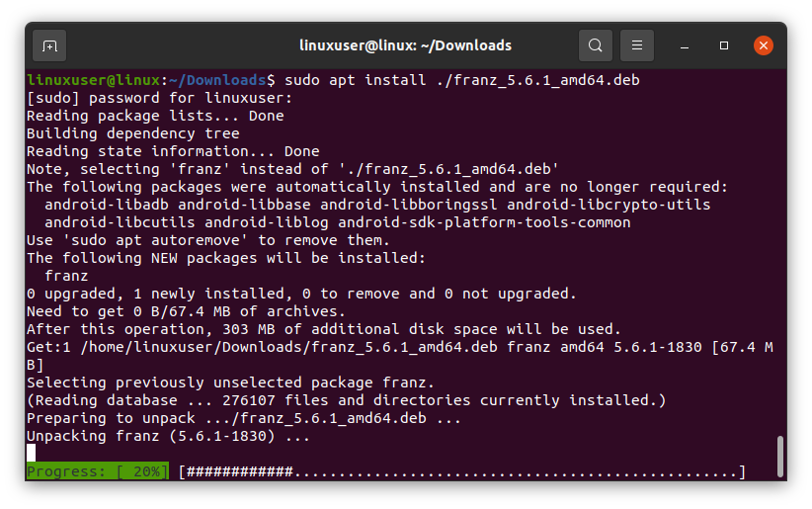
Task: Click 'android-sdk-platform-tools-common' package name
Action: click(484, 223)
